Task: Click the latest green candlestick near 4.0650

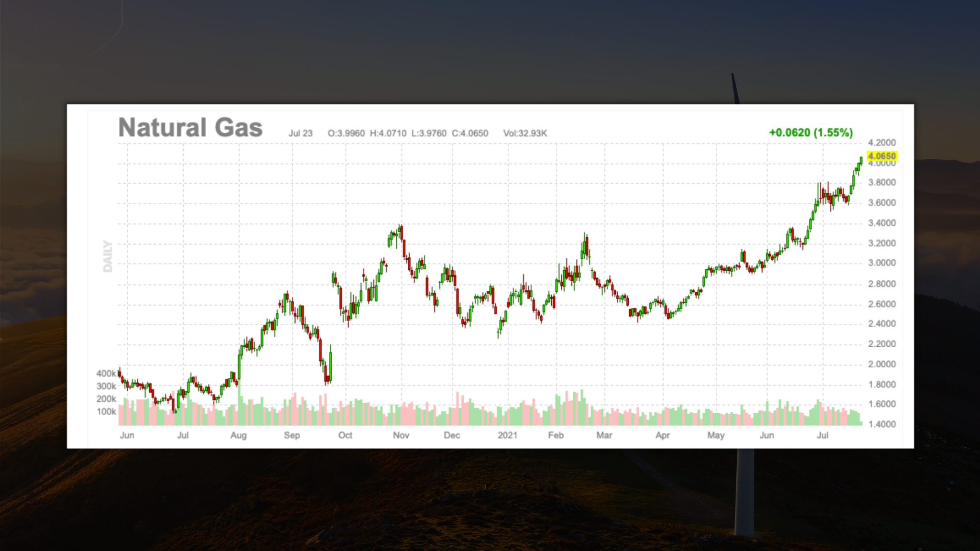Action: (861, 161)
